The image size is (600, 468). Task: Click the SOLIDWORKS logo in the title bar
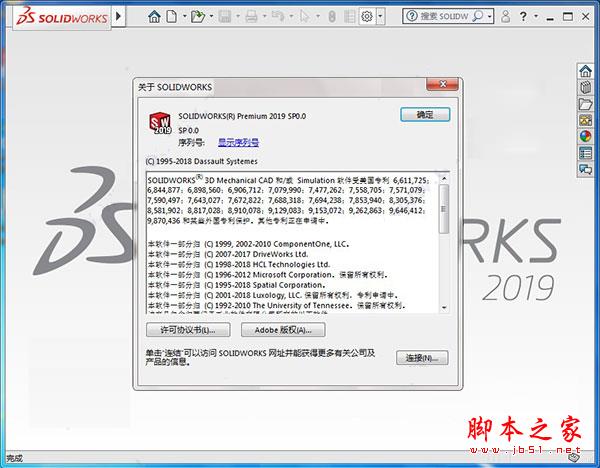(63, 17)
